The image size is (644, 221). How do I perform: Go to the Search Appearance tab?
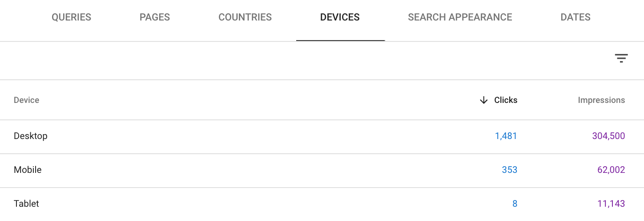[x=460, y=17]
